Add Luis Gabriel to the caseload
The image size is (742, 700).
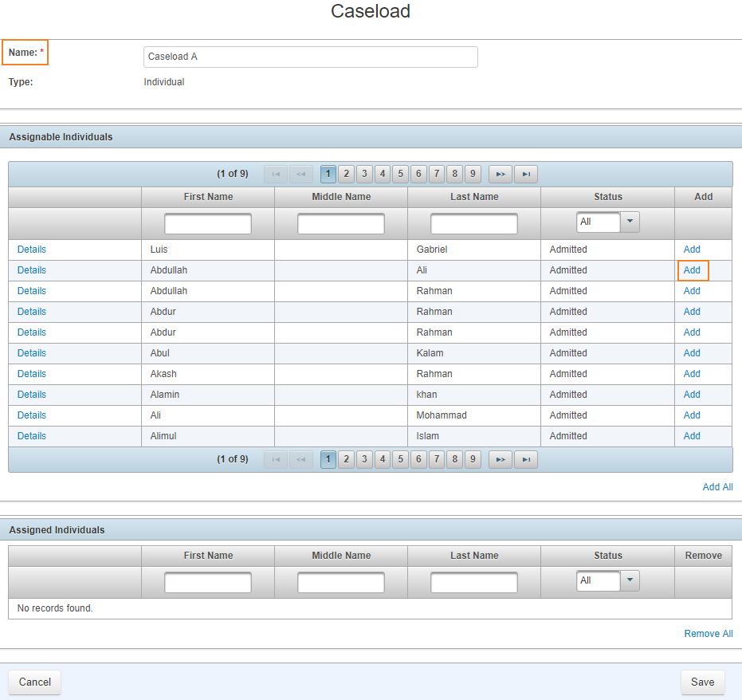pos(692,250)
